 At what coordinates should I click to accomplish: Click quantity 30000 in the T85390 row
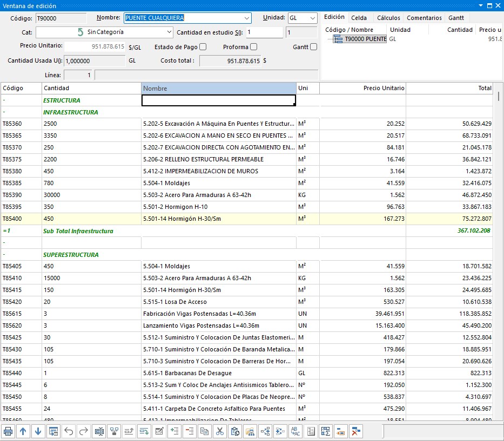(x=91, y=195)
